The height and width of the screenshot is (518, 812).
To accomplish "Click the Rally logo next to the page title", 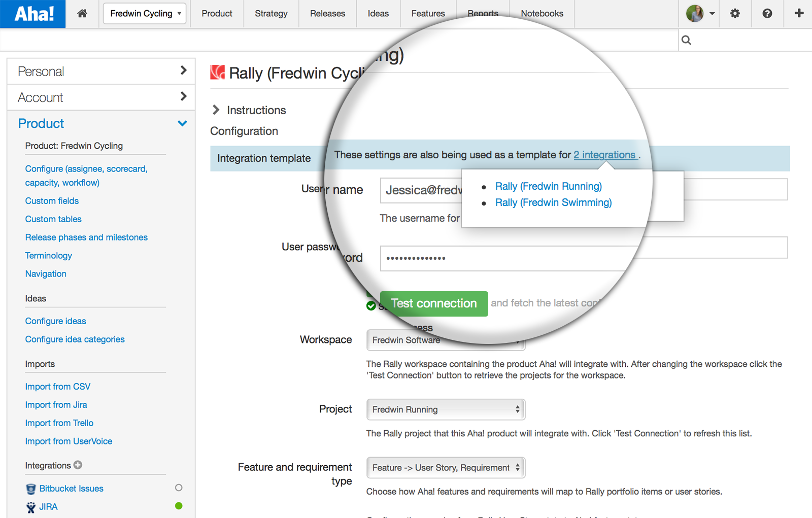I will click(217, 73).
